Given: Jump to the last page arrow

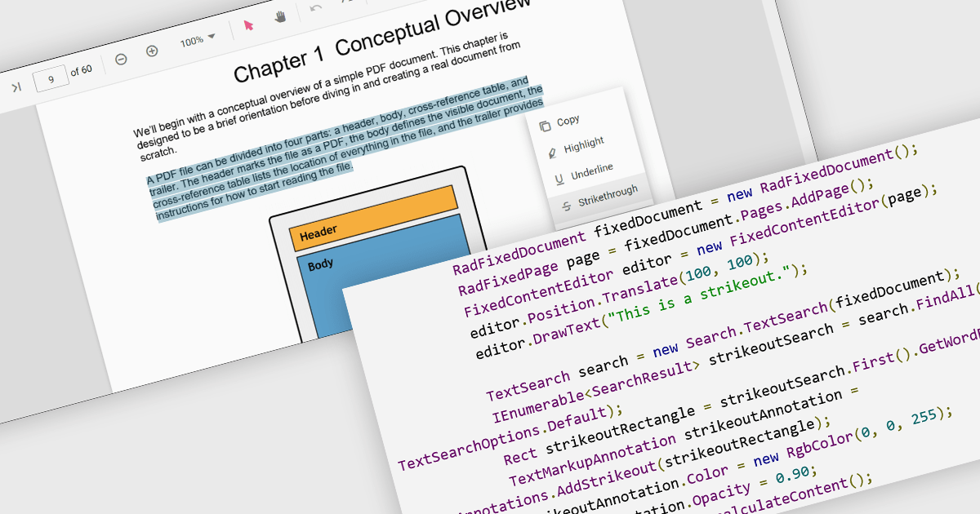Looking at the screenshot, I should pos(16,87).
